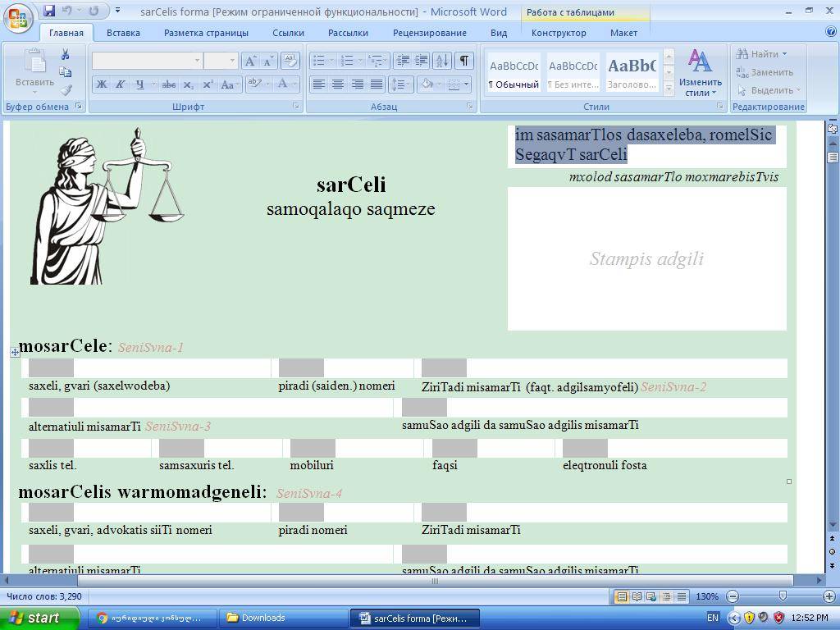Open the Вид tab
The height and width of the screenshot is (630, 840).
[499, 33]
